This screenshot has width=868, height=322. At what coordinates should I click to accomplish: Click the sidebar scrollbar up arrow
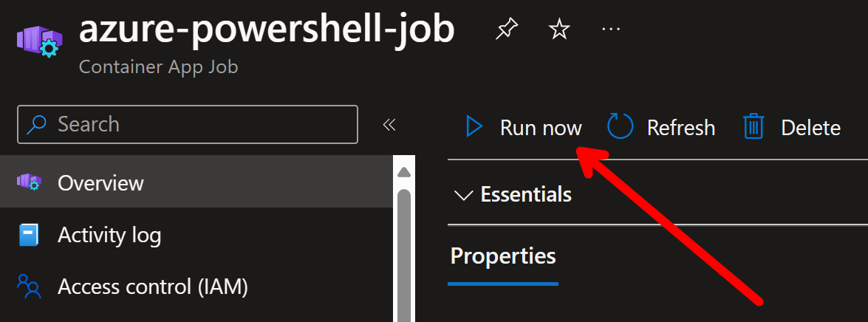click(404, 171)
